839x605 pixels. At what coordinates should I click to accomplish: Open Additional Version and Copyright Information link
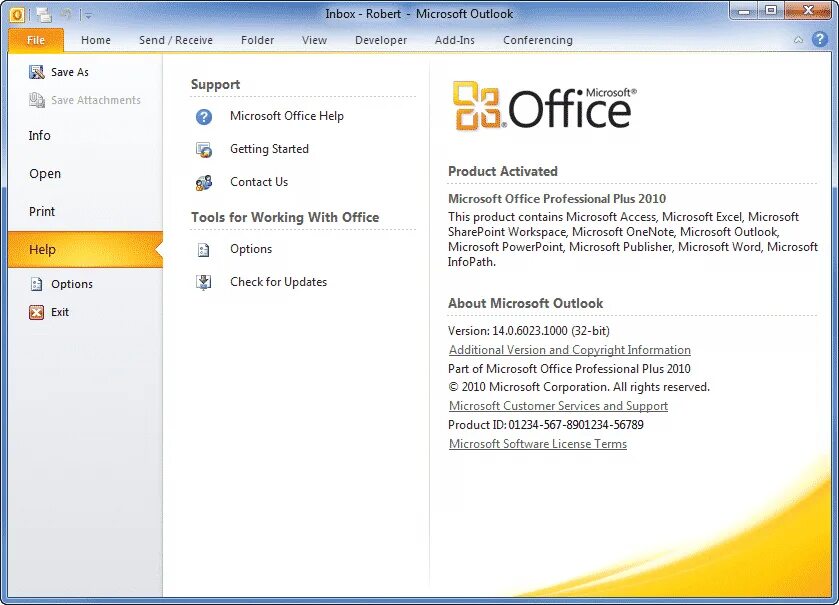click(x=570, y=350)
